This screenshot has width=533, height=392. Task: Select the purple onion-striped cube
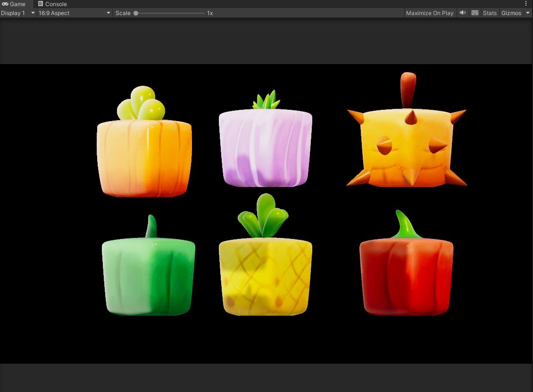click(x=265, y=148)
